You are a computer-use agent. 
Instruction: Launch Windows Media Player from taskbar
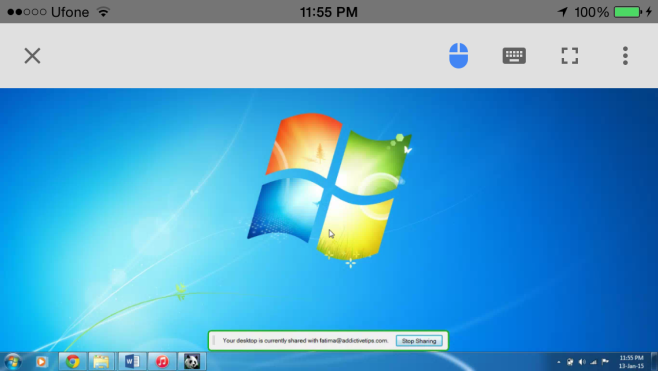(x=42, y=361)
